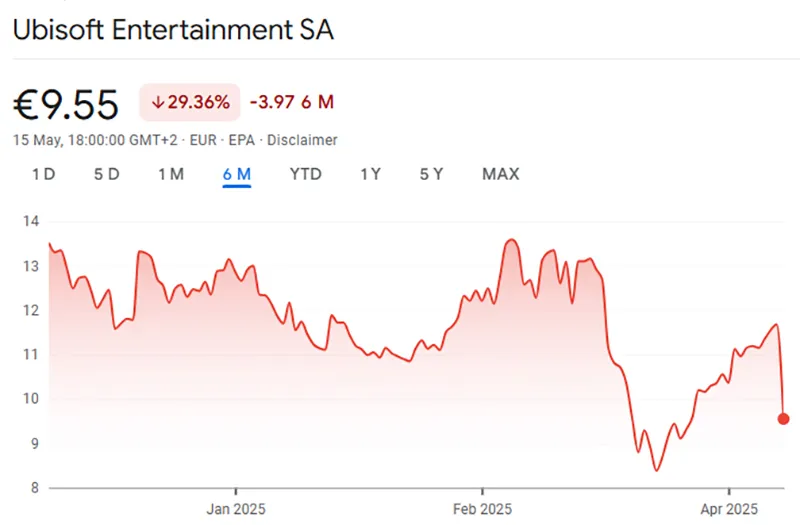Open the 1 M chart range
The height and width of the screenshot is (525, 800).
171,174
